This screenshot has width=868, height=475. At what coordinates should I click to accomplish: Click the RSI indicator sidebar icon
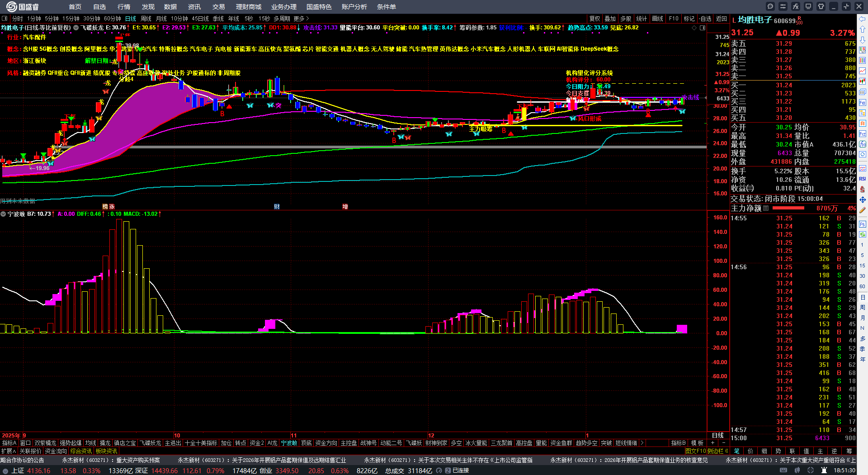tap(863, 179)
